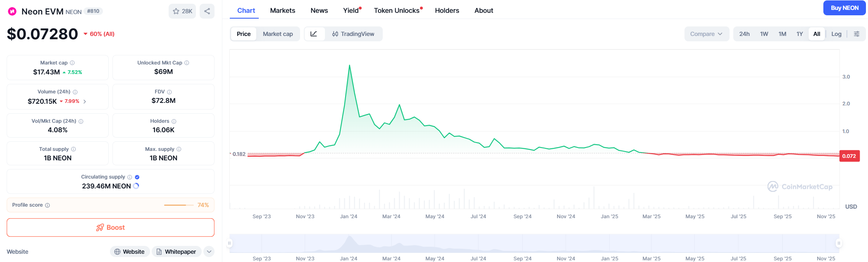Switch chart to TradingView mode
Viewport: 868px width, 262px height.
[x=353, y=34]
